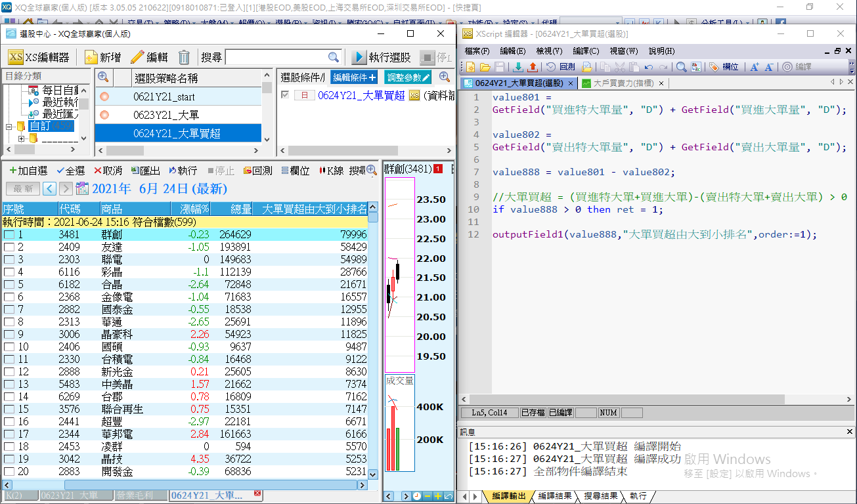This screenshot has height=504, width=857.
Task: Go to the previous date with left arrow
Action: point(49,189)
